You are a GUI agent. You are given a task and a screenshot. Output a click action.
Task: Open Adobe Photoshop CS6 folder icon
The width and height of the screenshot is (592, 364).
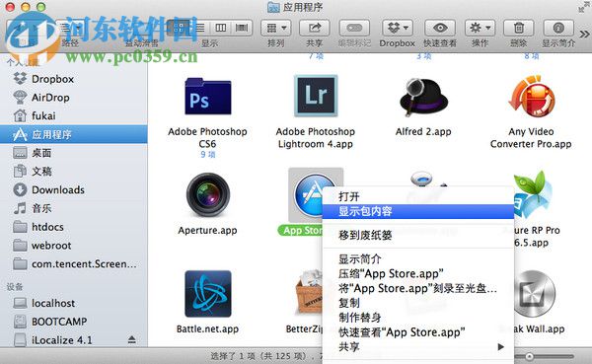point(207,97)
